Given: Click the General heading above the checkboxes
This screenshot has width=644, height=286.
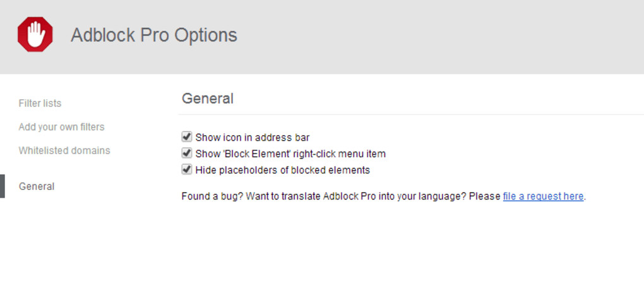Looking at the screenshot, I should point(207,98).
